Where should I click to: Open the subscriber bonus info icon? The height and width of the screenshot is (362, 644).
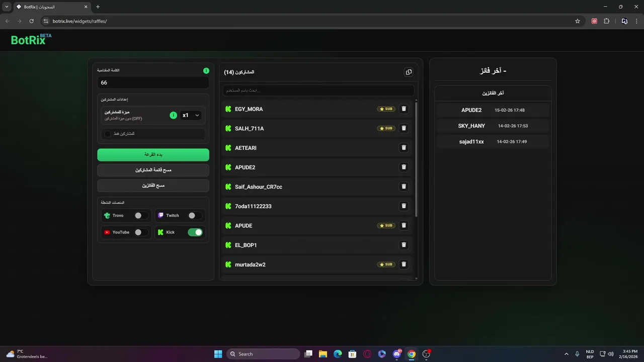point(174,115)
